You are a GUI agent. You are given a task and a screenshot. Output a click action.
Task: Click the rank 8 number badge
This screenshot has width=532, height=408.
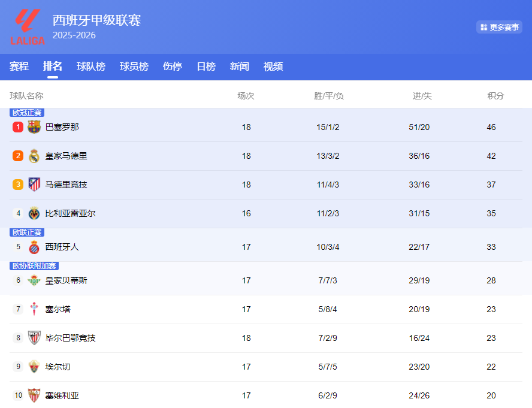pyautogui.click(x=18, y=338)
